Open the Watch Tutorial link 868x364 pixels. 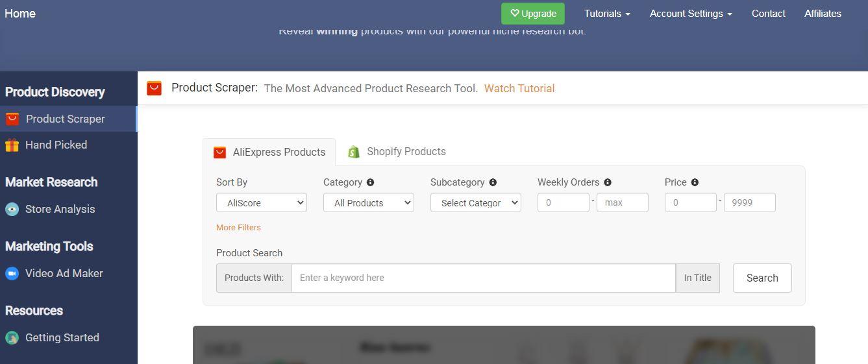point(519,88)
